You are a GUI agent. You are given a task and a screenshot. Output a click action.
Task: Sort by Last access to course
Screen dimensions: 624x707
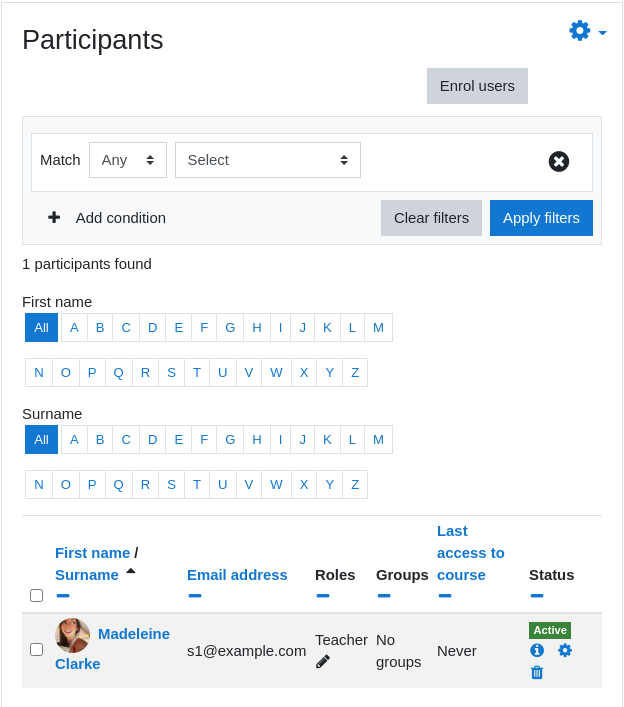[x=470, y=553]
